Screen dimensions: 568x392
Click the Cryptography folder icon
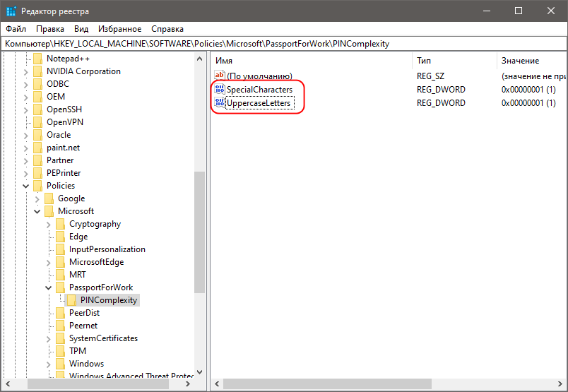pyautogui.click(x=61, y=224)
